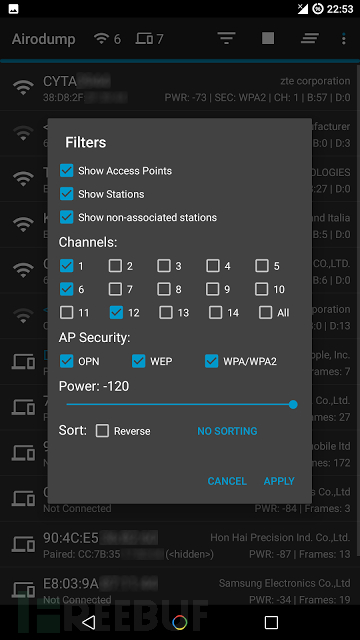Tap the CYTA row PWR: -73 details text
Viewport: 360px width, 640px height.
[x=257, y=98]
